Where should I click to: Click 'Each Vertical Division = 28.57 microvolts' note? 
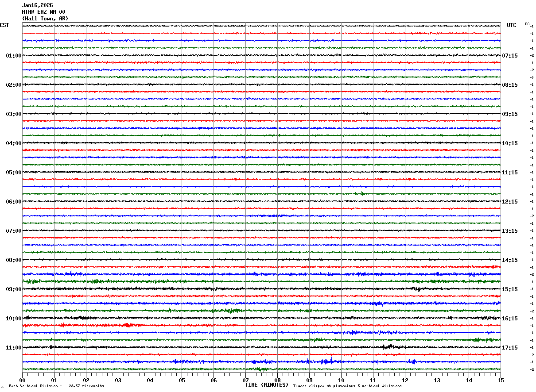pyautogui.click(x=56, y=386)
